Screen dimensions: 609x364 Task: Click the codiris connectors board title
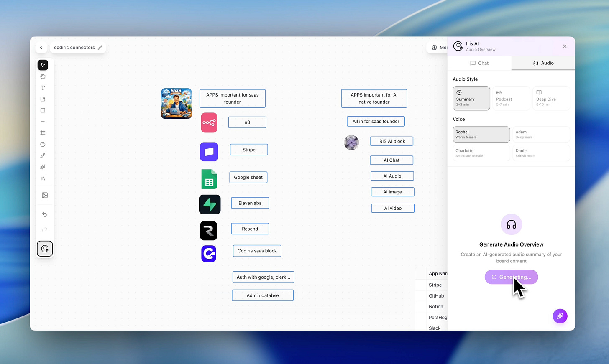click(74, 48)
